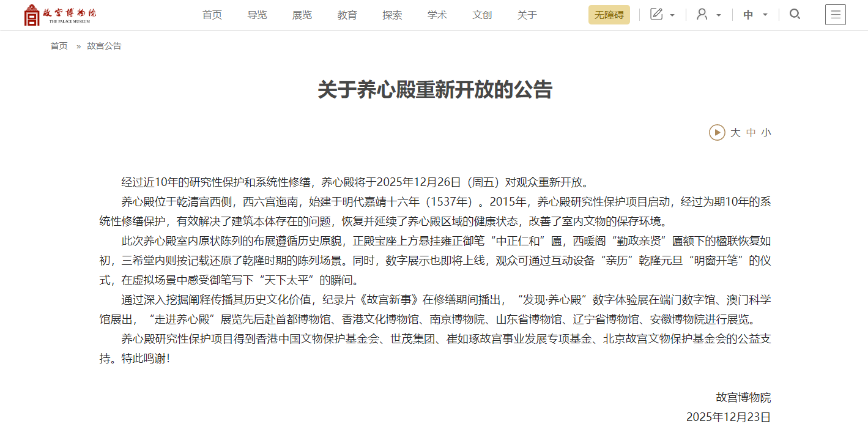
Task: Set font size to medium (中)
Action: click(751, 133)
